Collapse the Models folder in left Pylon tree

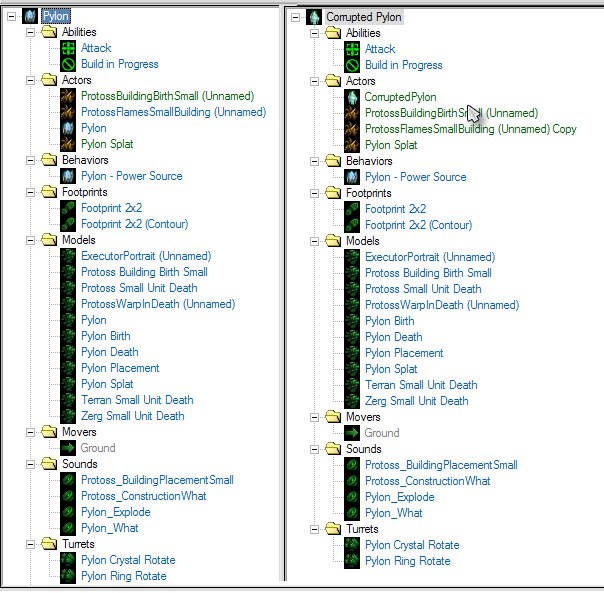[x=30, y=240]
